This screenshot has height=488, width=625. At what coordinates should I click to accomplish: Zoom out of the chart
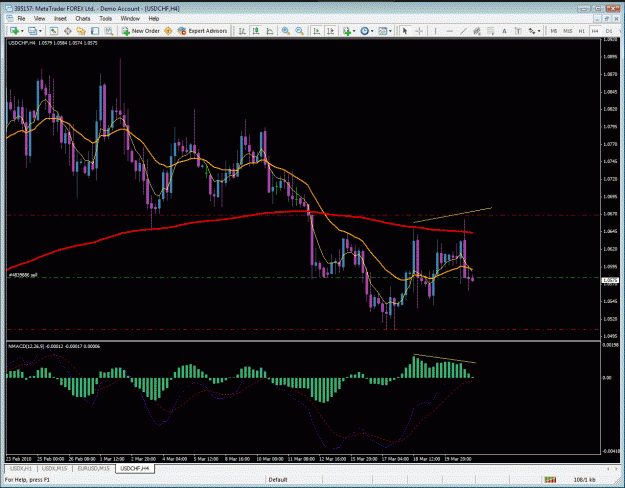coord(299,31)
